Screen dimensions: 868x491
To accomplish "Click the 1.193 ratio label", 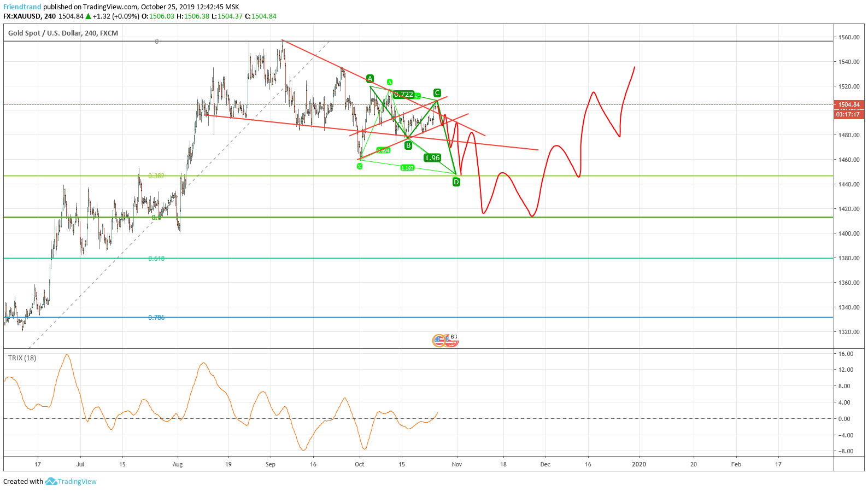I will 407,168.
